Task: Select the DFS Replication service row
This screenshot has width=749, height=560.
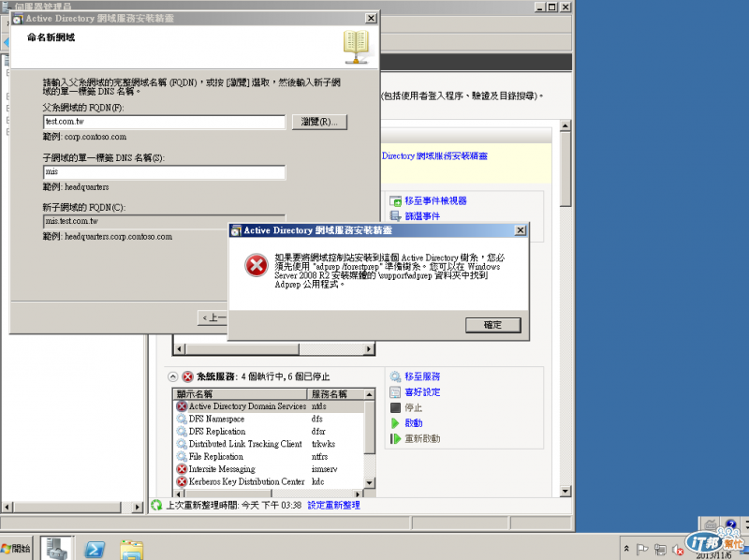Action: click(x=269, y=431)
